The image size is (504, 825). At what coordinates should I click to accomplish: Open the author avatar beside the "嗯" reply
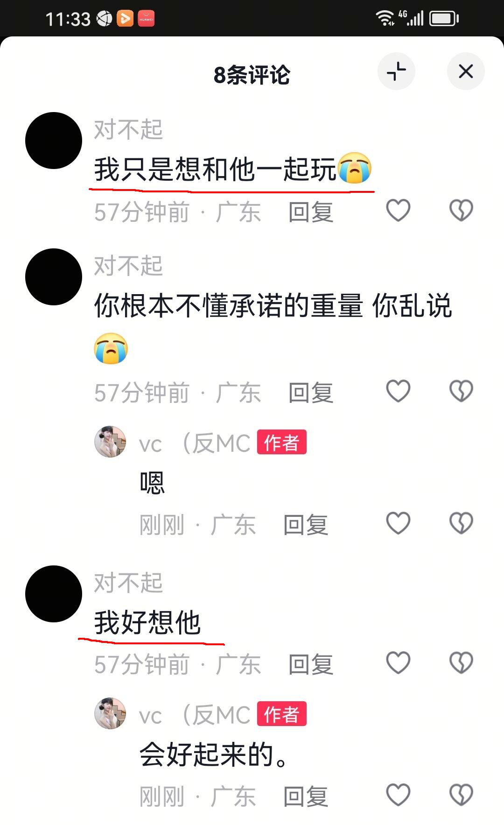(110, 442)
